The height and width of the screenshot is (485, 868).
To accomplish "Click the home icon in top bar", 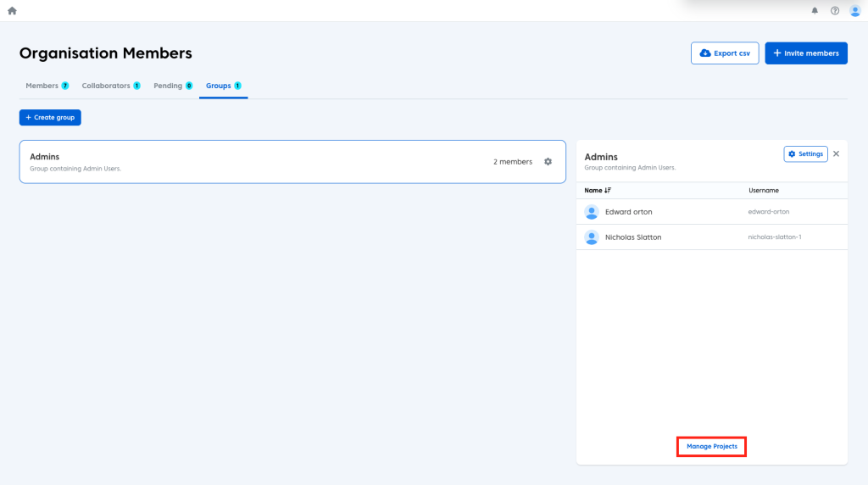I will point(12,11).
